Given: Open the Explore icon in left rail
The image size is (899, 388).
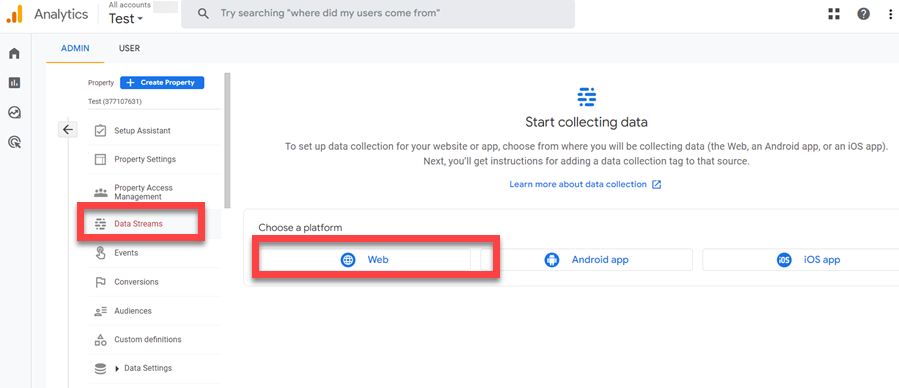Looking at the screenshot, I should [x=14, y=112].
